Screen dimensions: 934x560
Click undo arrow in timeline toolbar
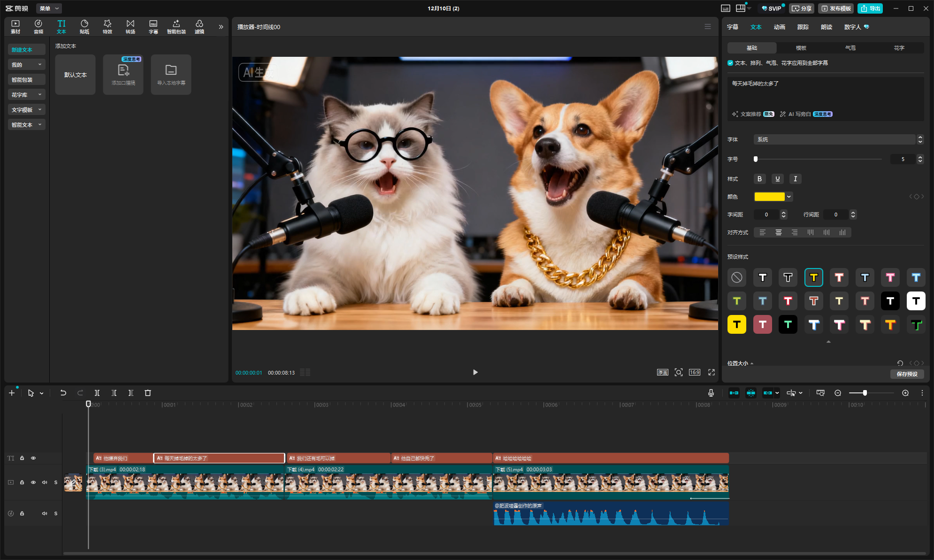[63, 393]
